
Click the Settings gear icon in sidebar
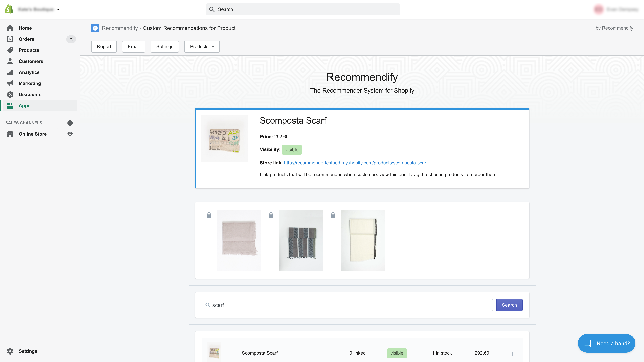[x=10, y=351]
